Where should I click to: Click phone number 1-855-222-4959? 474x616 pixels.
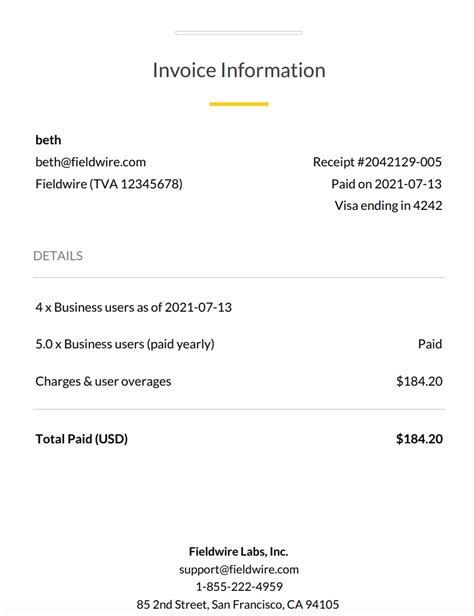[239, 587]
